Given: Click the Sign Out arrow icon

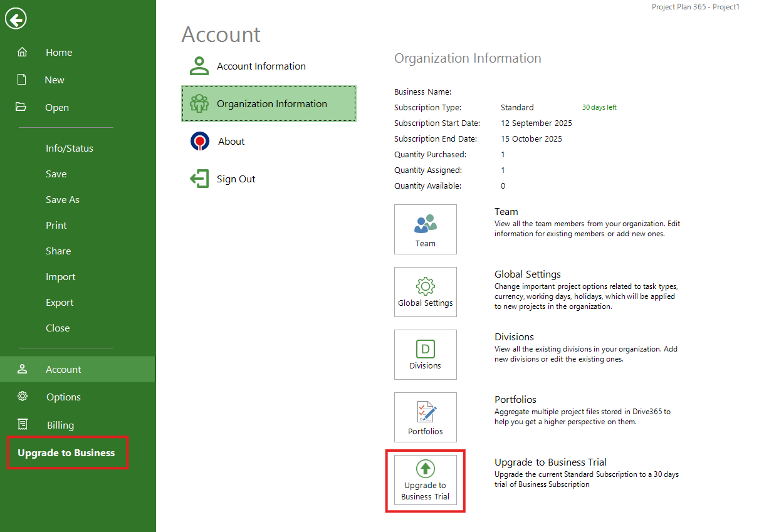Looking at the screenshot, I should 199,179.
